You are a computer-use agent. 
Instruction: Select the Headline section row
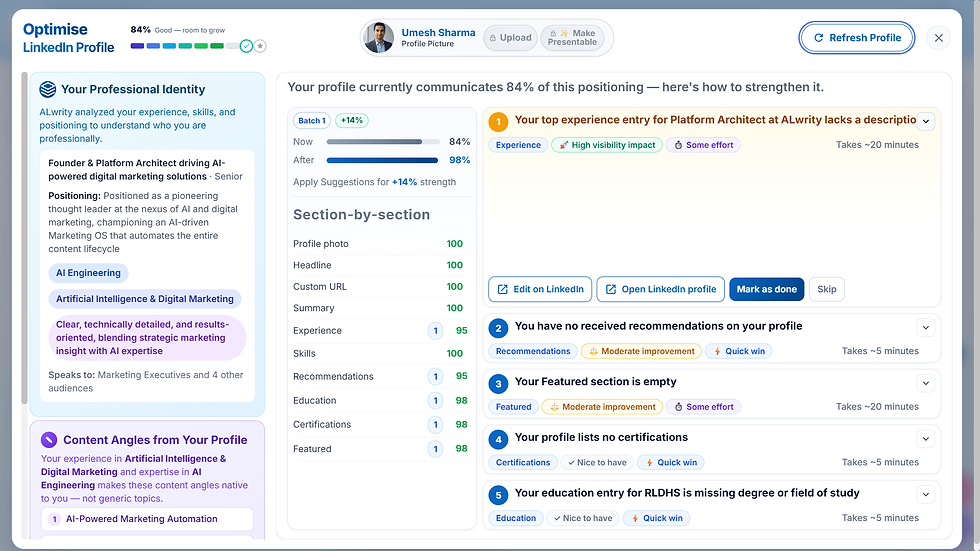381,265
